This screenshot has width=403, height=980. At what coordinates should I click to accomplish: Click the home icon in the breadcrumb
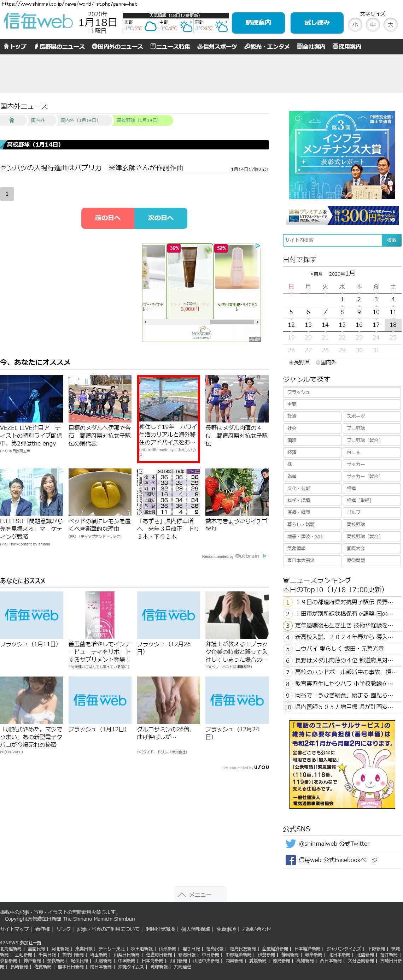[12, 120]
